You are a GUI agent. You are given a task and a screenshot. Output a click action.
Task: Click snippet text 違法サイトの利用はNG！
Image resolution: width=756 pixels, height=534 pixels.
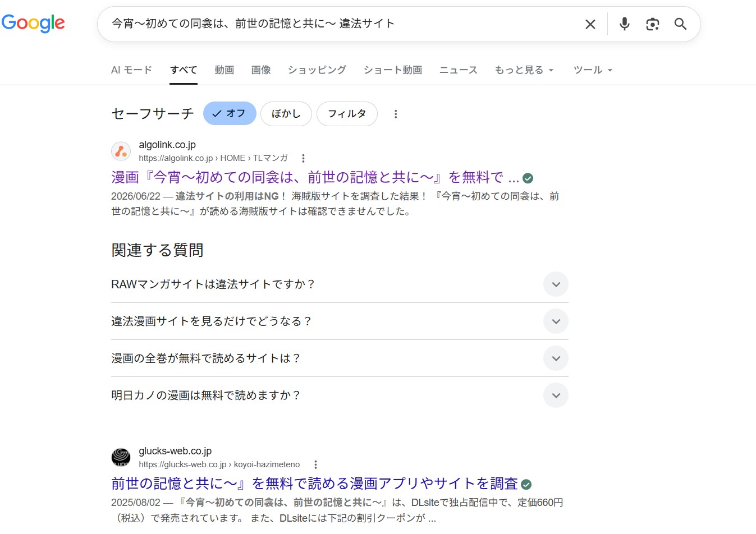[x=231, y=196]
